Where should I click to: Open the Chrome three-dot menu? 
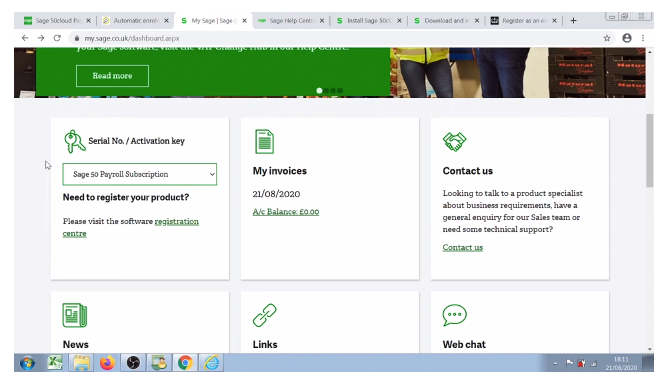643,38
